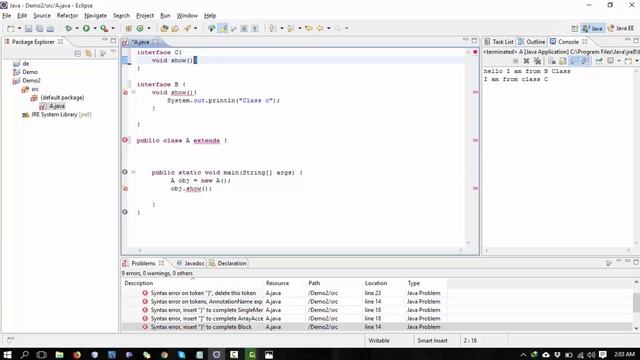
Task: Switch to the Java EE perspective
Action: (620, 28)
